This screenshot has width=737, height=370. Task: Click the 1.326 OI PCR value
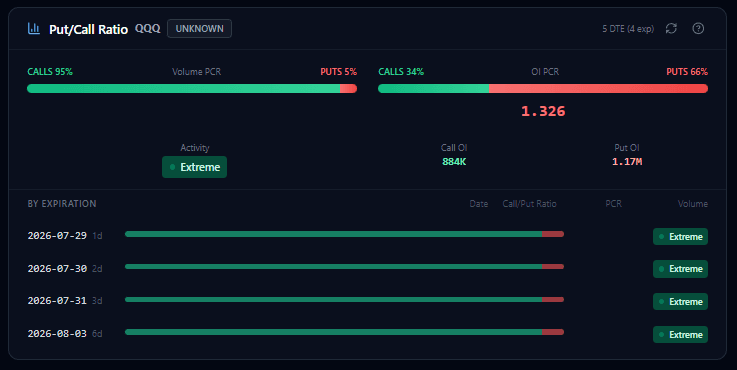[x=543, y=111]
